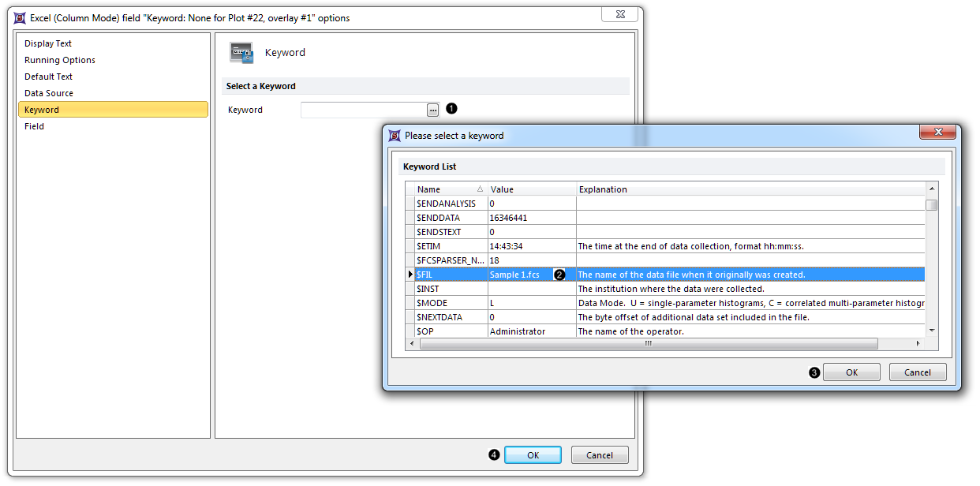Close the keyword selection dialog
The width and height of the screenshot is (980, 486).
pyautogui.click(x=937, y=133)
